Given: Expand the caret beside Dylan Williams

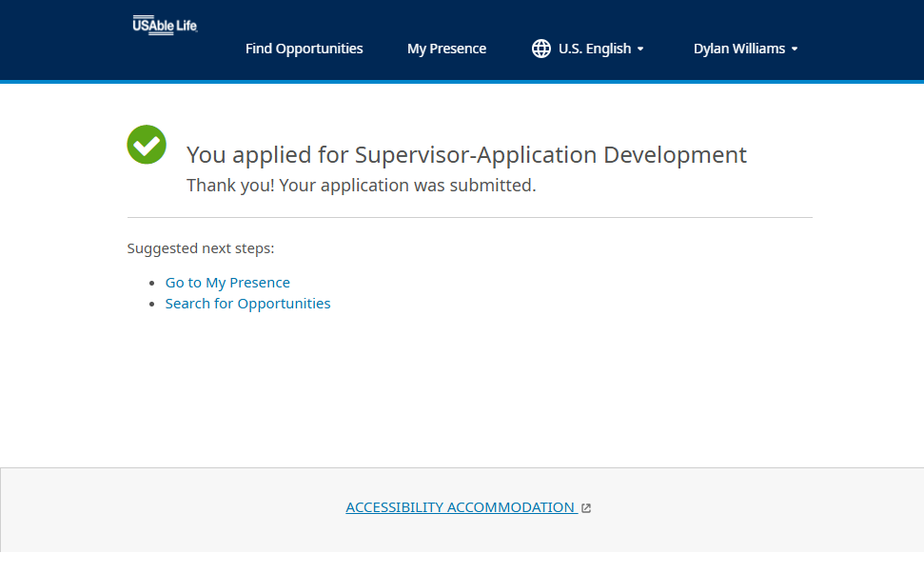Looking at the screenshot, I should click(795, 49).
